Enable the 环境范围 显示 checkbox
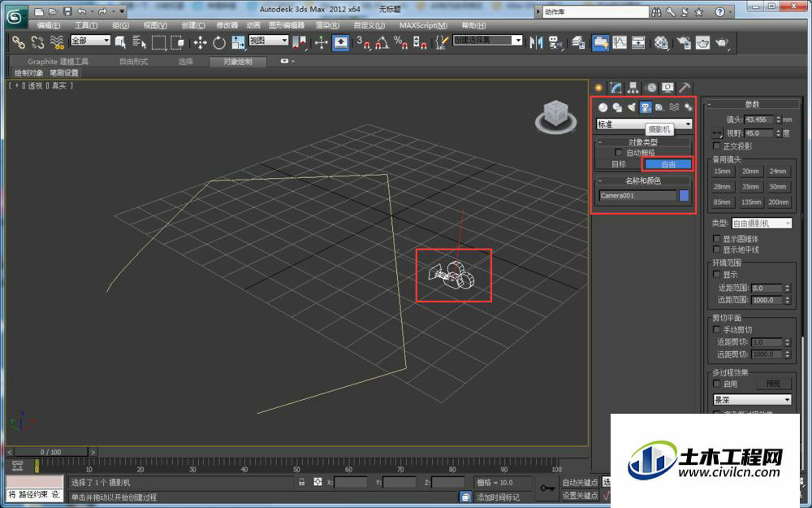This screenshot has height=508, width=812. point(717,274)
